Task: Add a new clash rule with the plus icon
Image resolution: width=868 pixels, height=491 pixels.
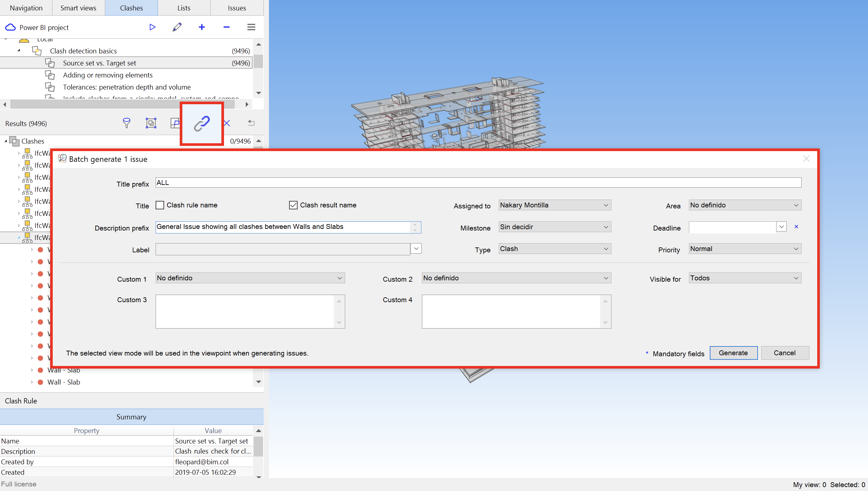Action: click(202, 27)
